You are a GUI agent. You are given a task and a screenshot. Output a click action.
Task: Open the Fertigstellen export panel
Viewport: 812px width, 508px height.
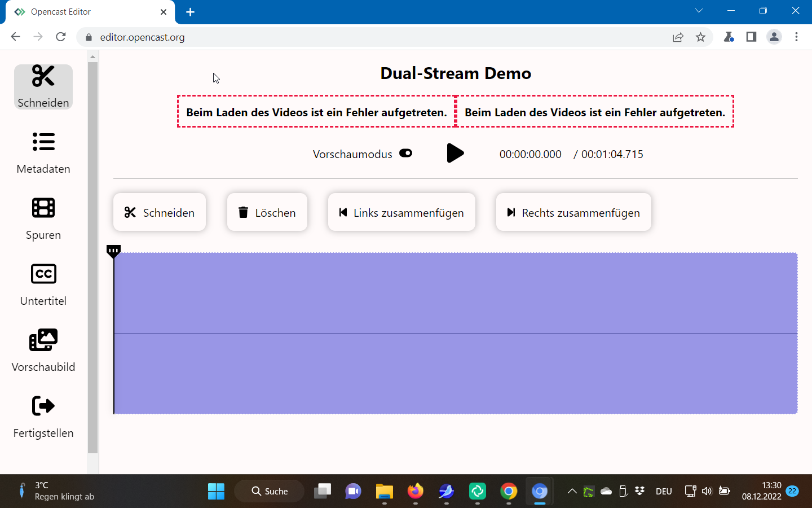pos(43,417)
